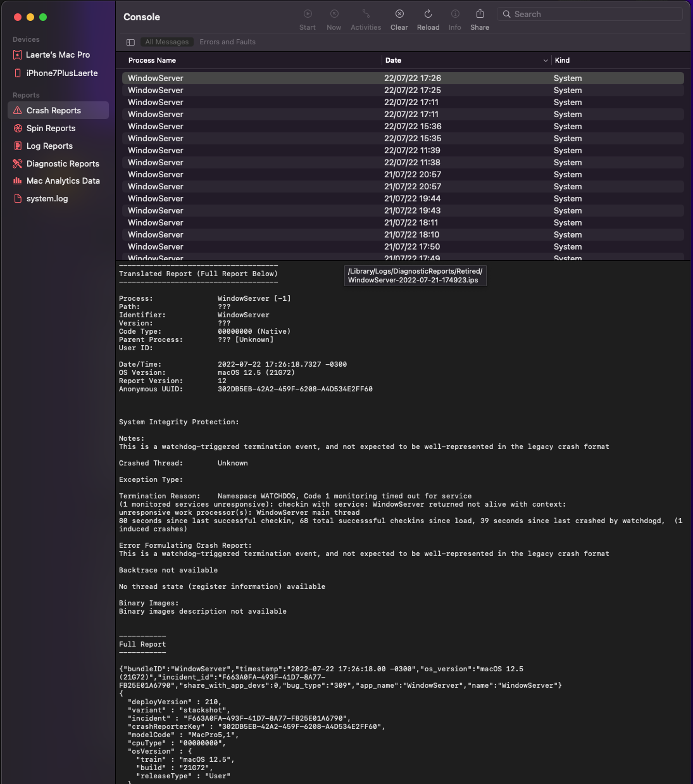Viewport: 693px width, 784px height.
Task: Open the Info inspector icon
Action: [455, 14]
